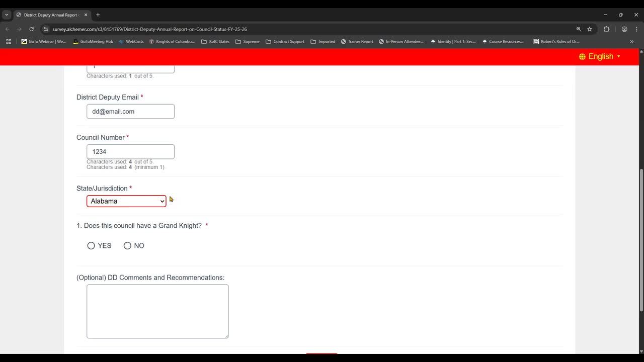Open a new browser tab
The image size is (644, 362).
point(98,15)
